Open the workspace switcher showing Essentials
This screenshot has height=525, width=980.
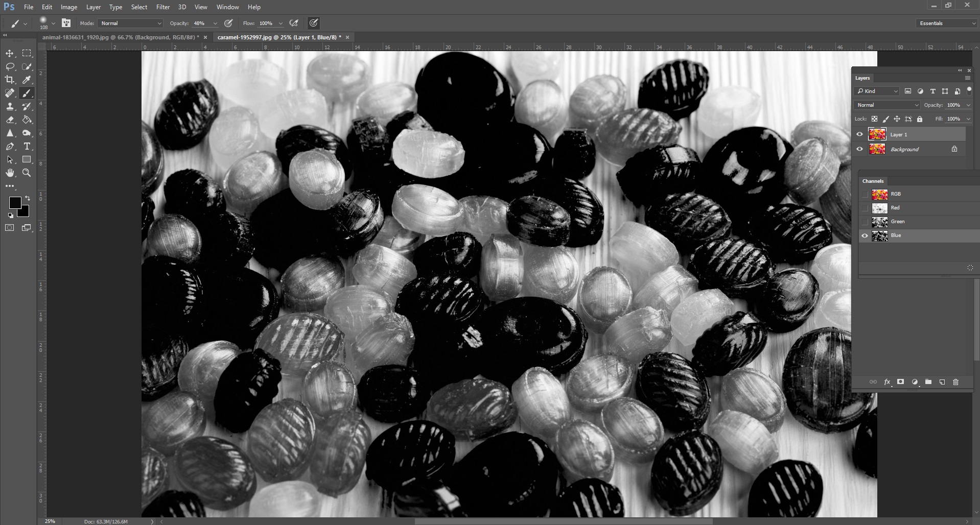click(x=946, y=23)
